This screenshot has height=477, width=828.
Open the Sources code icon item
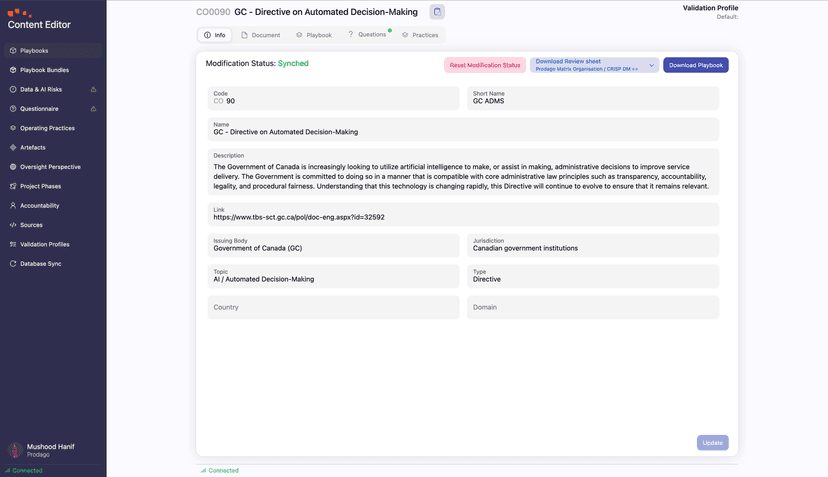coord(31,225)
